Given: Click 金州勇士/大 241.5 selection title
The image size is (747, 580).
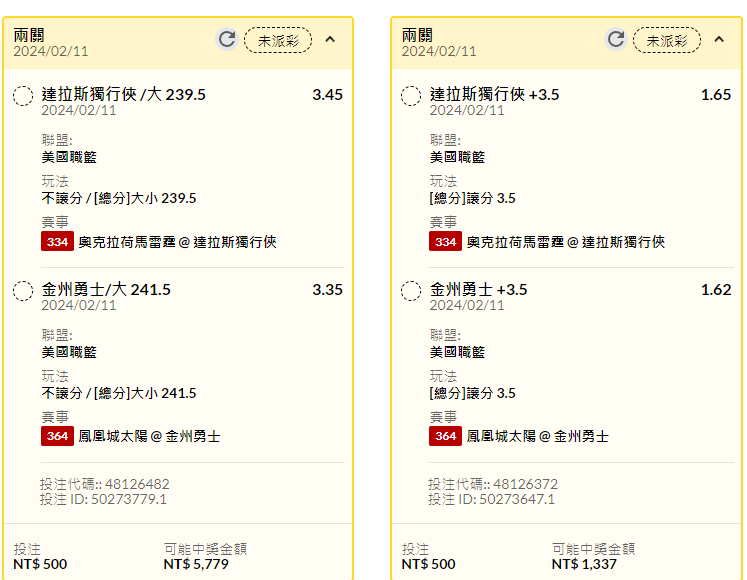Looking at the screenshot, I should [x=106, y=289].
